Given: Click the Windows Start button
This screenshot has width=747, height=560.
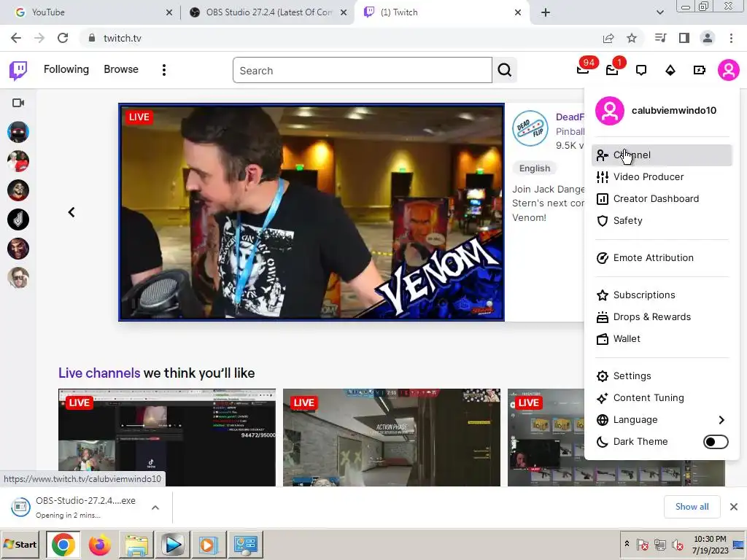Looking at the screenshot, I should tap(20, 544).
